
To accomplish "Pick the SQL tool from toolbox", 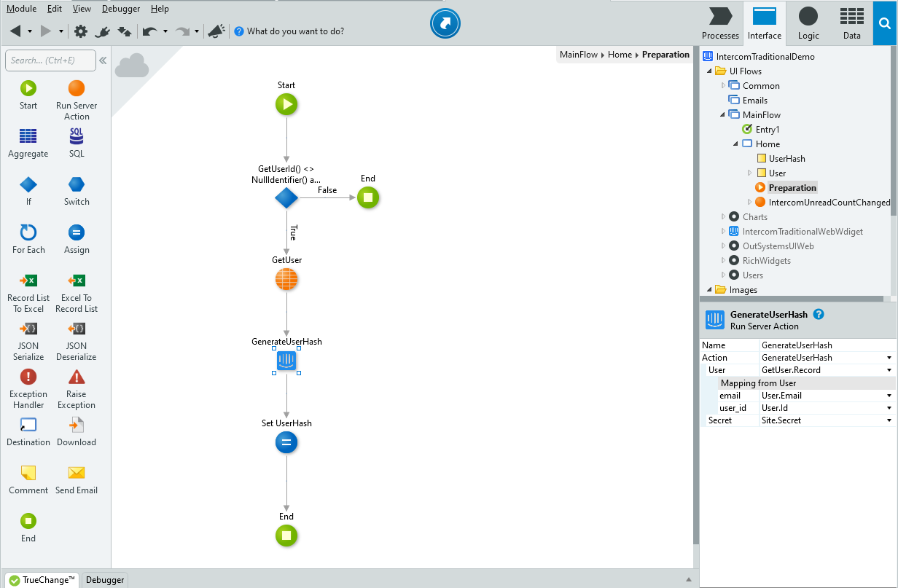I will pyautogui.click(x=77, y=144).
